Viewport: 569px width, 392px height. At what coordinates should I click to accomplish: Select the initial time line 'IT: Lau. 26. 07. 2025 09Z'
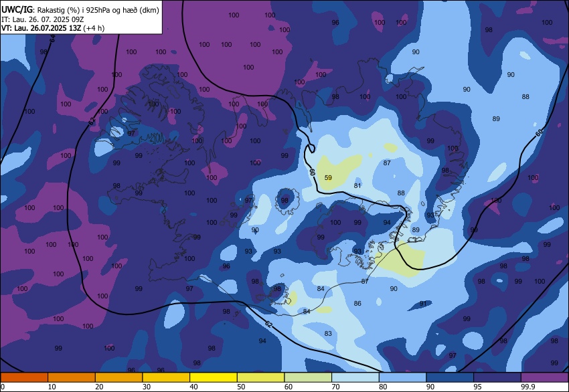42,19
